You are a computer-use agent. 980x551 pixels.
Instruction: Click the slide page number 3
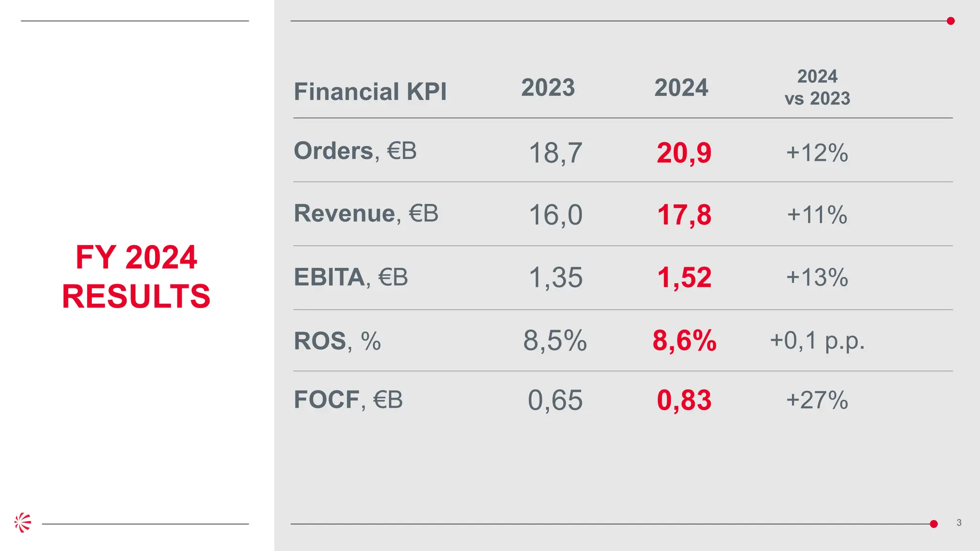pyautogui.click(x=959, y=523)
